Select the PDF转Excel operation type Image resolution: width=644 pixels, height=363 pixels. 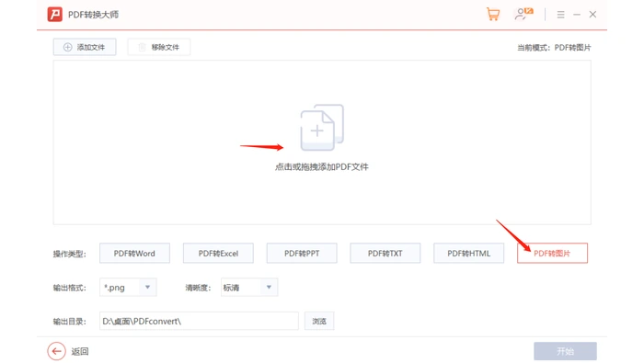(218, 254)
